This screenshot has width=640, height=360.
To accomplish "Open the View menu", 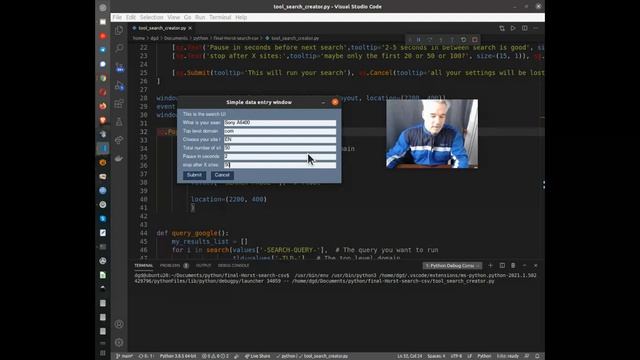I will click(x=173, y=17).
